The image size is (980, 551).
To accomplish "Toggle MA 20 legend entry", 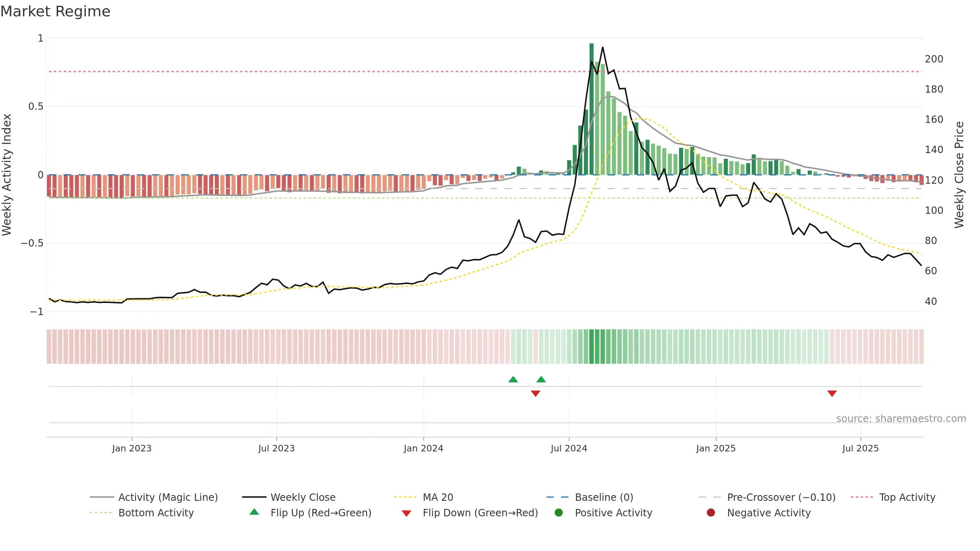I will click(423, 497).
